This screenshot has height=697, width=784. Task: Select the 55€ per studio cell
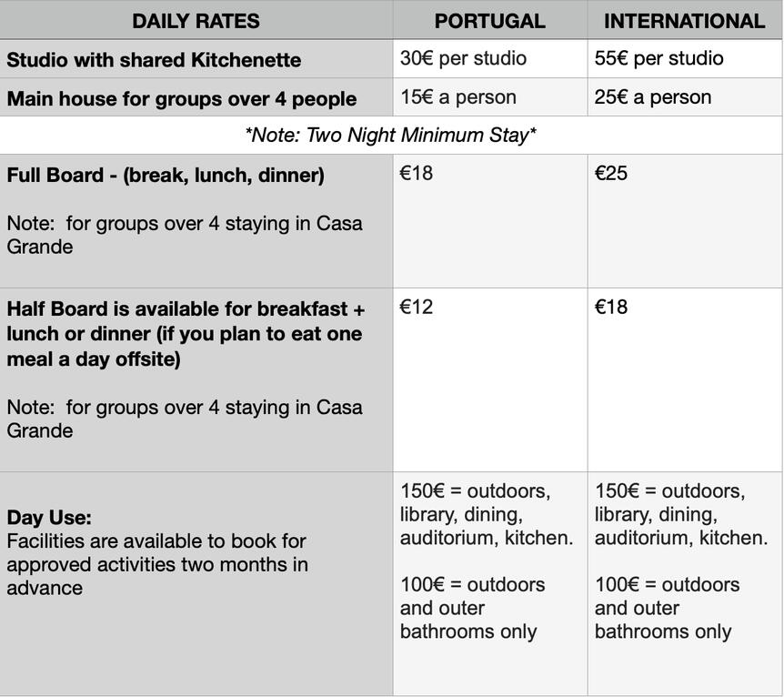click(658, 58)
